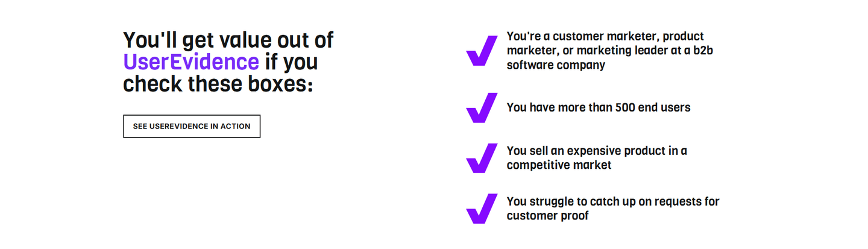Select the 'check these boxes:' heading line
868x249 pixels.
pos(218,83)
